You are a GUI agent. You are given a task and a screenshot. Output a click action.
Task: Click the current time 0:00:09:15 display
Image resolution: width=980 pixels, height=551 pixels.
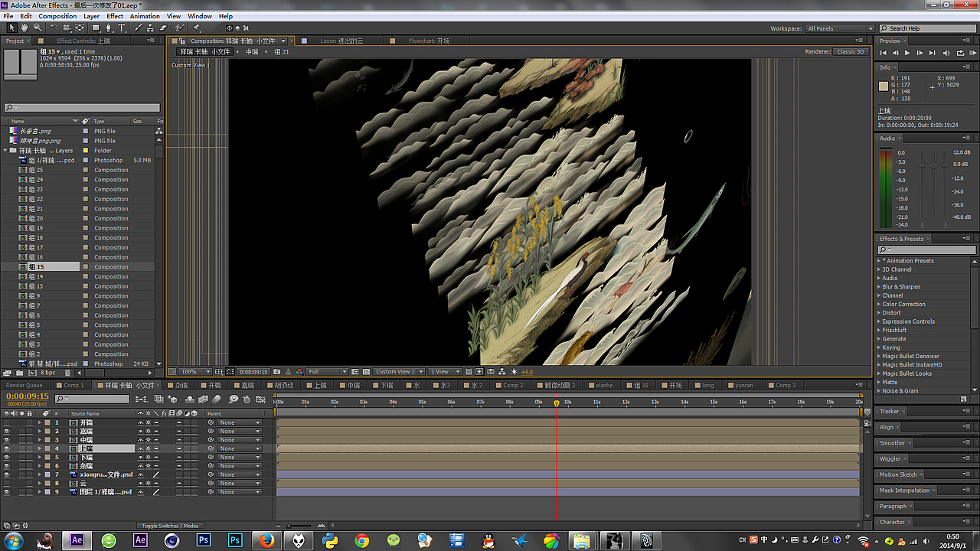(28, 396)
